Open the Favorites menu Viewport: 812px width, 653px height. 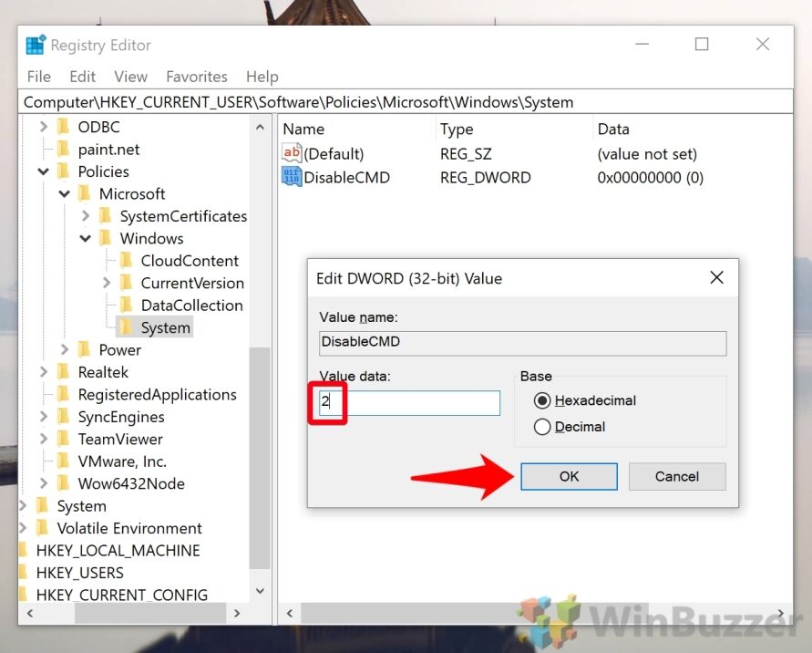(x=196, y=77)
